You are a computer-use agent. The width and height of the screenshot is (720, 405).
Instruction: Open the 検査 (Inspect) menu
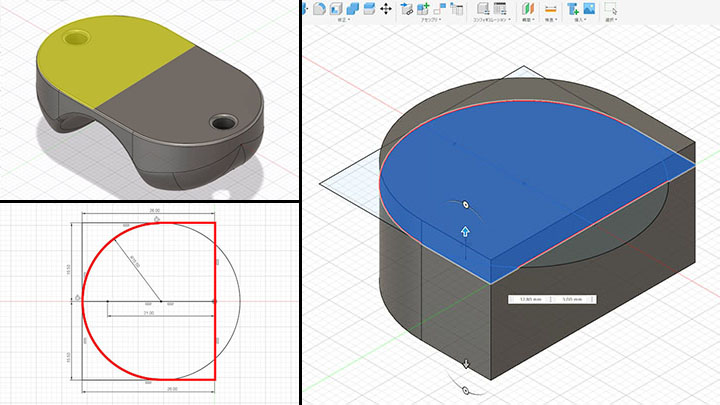click(x=550, y=20)
